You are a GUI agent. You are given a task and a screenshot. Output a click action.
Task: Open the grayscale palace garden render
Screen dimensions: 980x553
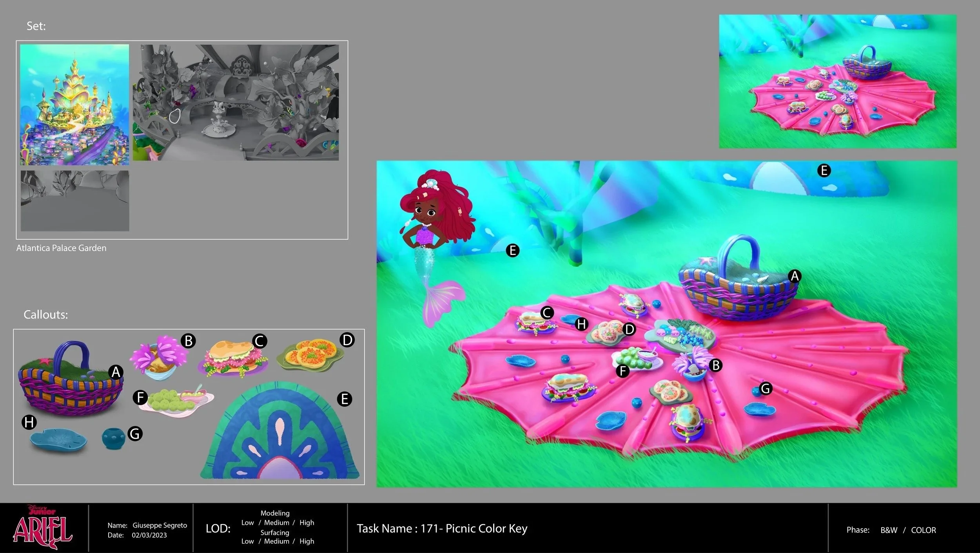pos(236,102)
